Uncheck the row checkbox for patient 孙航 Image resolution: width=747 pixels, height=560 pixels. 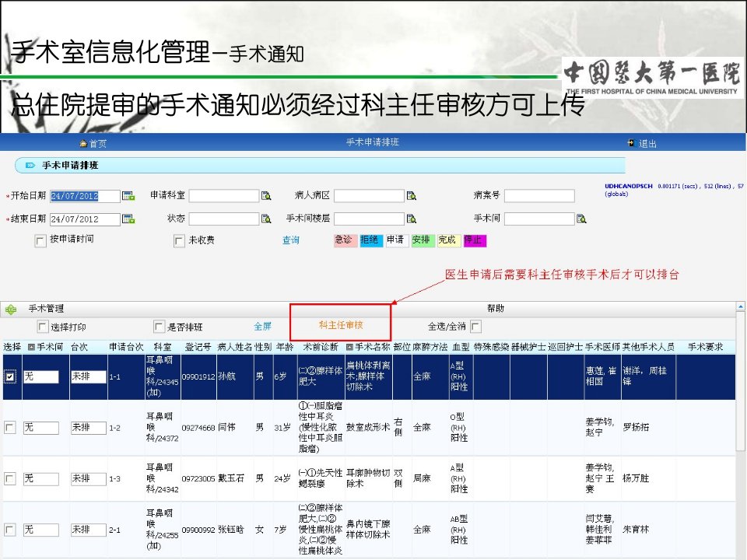9,376
